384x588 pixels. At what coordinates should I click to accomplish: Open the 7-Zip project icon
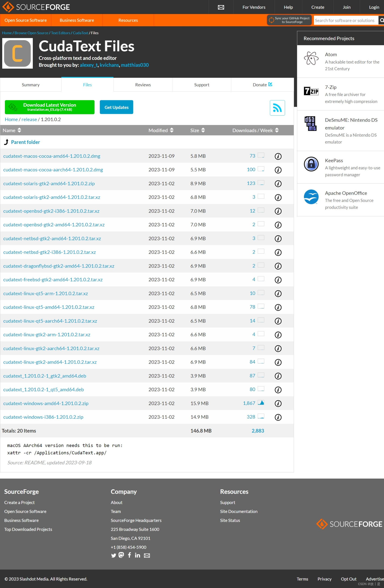pyautogui.click(x=311, y=91)
